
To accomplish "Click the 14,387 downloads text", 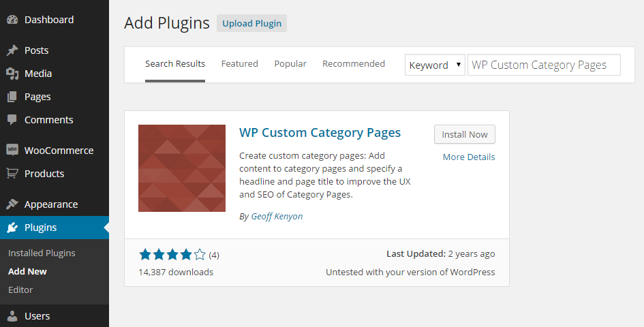I will coord(176,272).
